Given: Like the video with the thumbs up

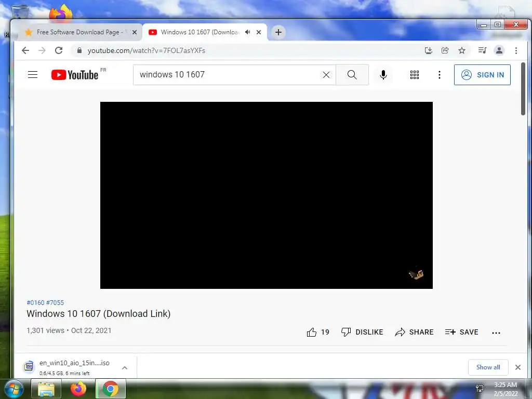Looking at the screenshot, I should [318, 332].
